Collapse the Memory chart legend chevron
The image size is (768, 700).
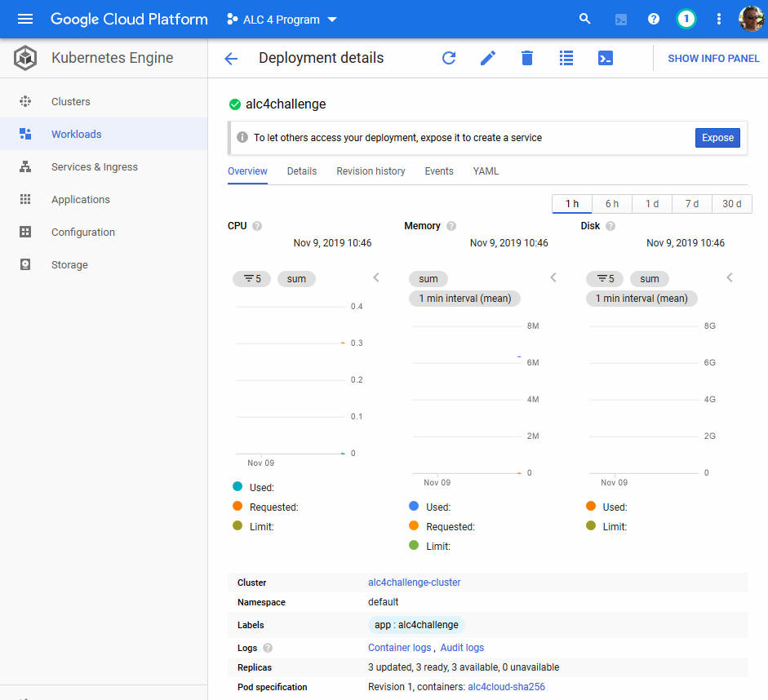(553, 277)
